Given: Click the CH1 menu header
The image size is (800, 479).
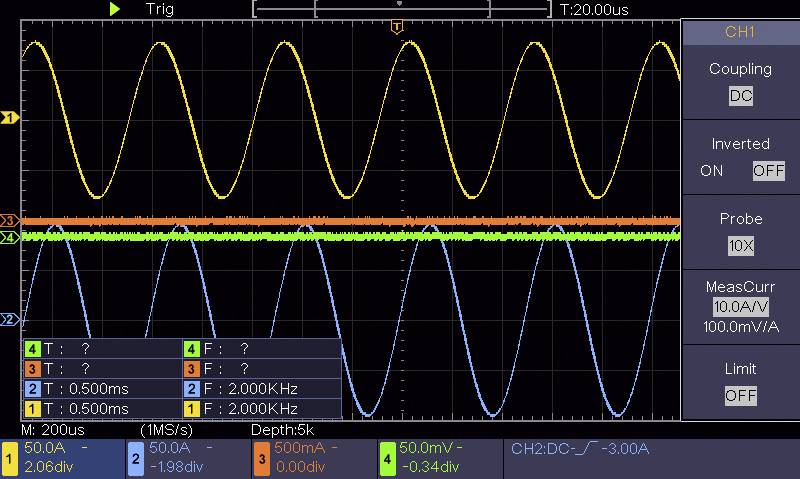Looking at the screenshot, I should click(740, 32).
